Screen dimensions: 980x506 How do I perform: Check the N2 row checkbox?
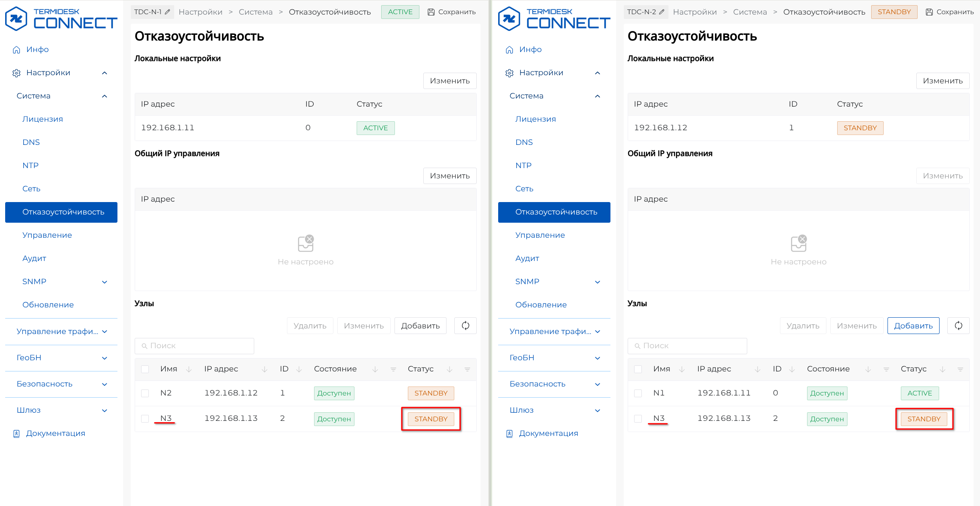145,393
